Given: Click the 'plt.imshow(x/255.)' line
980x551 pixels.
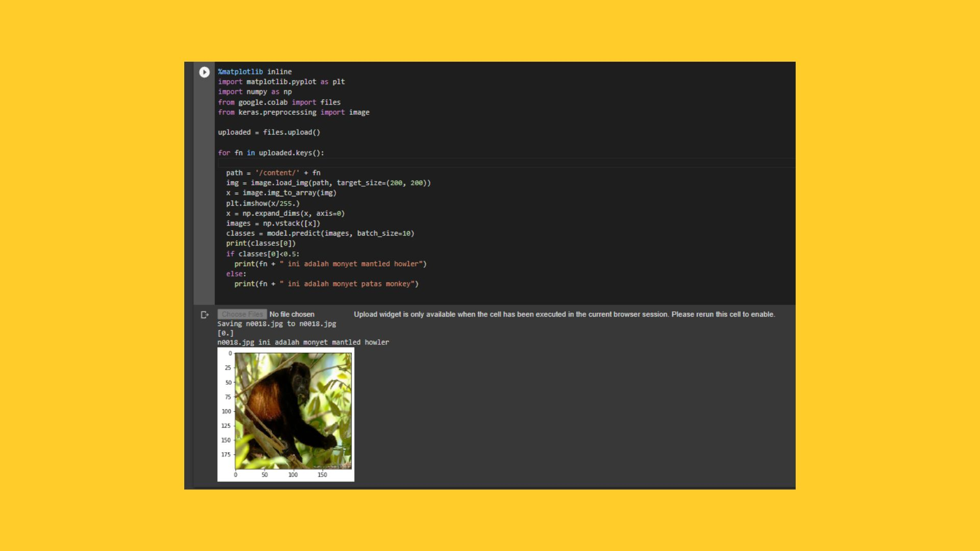Looking at the screenshot, I should 263,203.
